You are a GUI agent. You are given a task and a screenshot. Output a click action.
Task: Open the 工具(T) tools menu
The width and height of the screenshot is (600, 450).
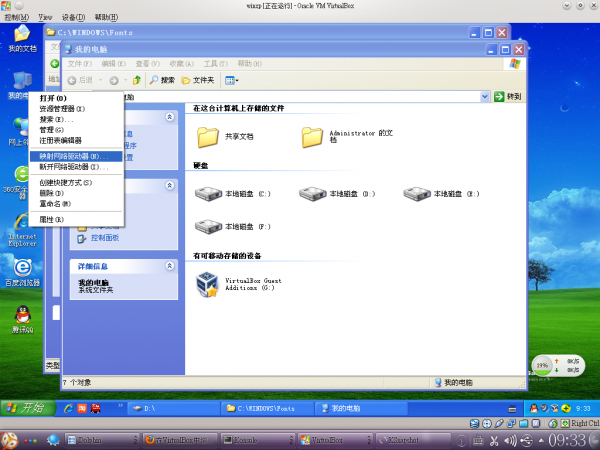coord(215,64)
